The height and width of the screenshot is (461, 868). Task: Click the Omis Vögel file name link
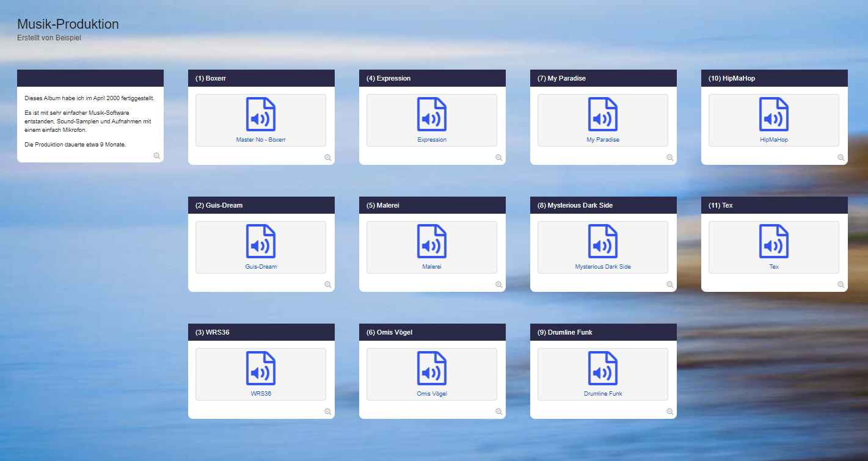pos(432,394)
